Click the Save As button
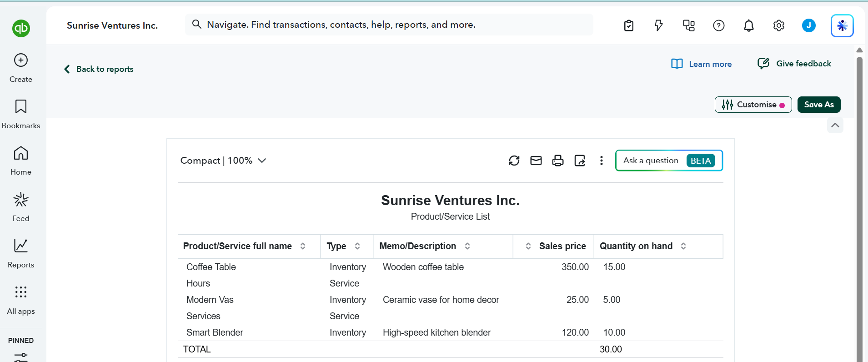The height and width of the screenshot is (362, 868). pyautogui.click(x=819, y=105)
